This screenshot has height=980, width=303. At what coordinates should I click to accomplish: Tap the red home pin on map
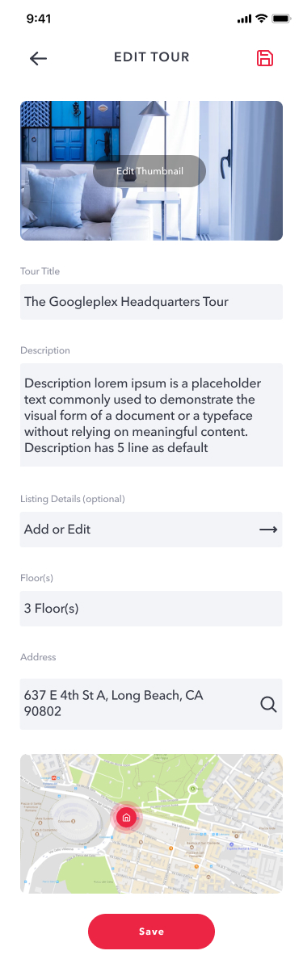(x=125, y=818)
